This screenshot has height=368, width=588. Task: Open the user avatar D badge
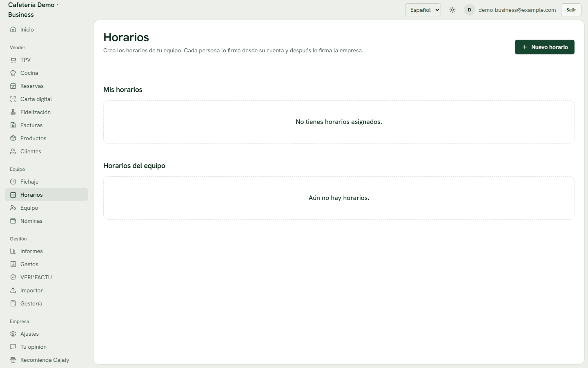coord(470,10)
